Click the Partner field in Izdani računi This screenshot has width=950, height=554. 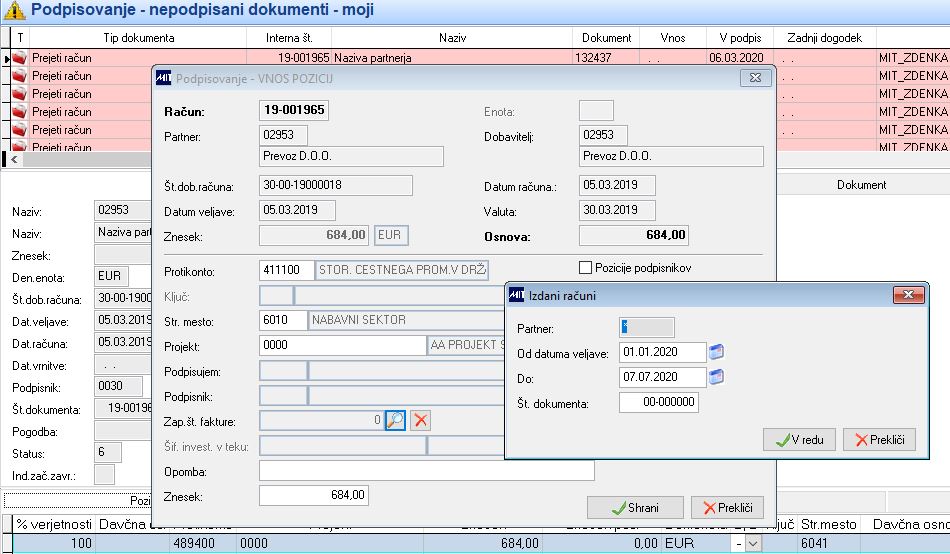click(646, 327)
